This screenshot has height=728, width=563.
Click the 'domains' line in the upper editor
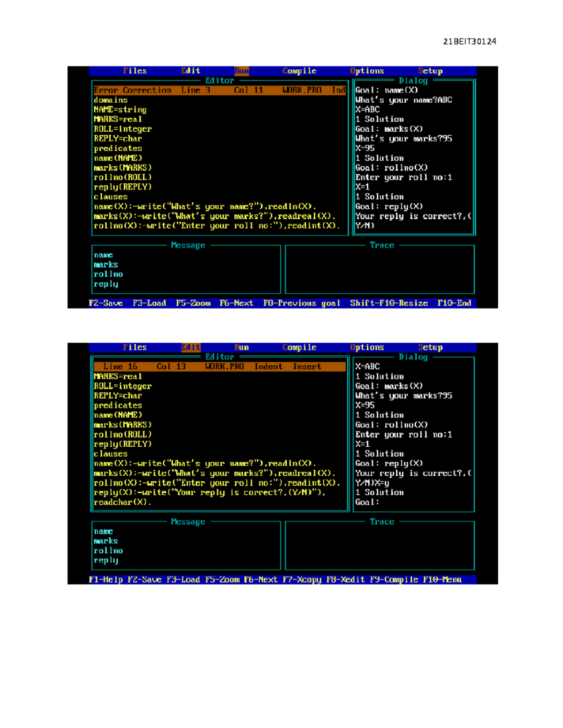coord(111,100)
